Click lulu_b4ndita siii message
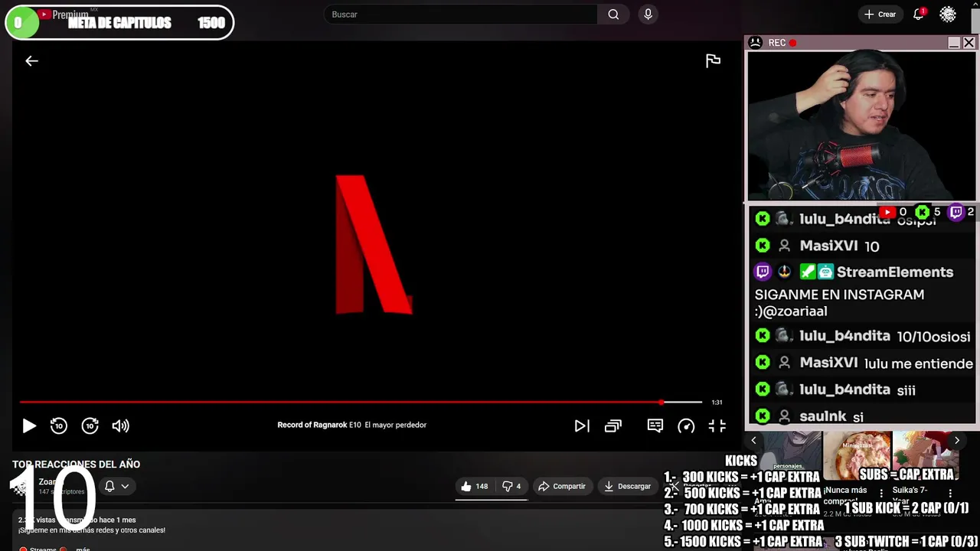980x551 pixels. point(836,390)
